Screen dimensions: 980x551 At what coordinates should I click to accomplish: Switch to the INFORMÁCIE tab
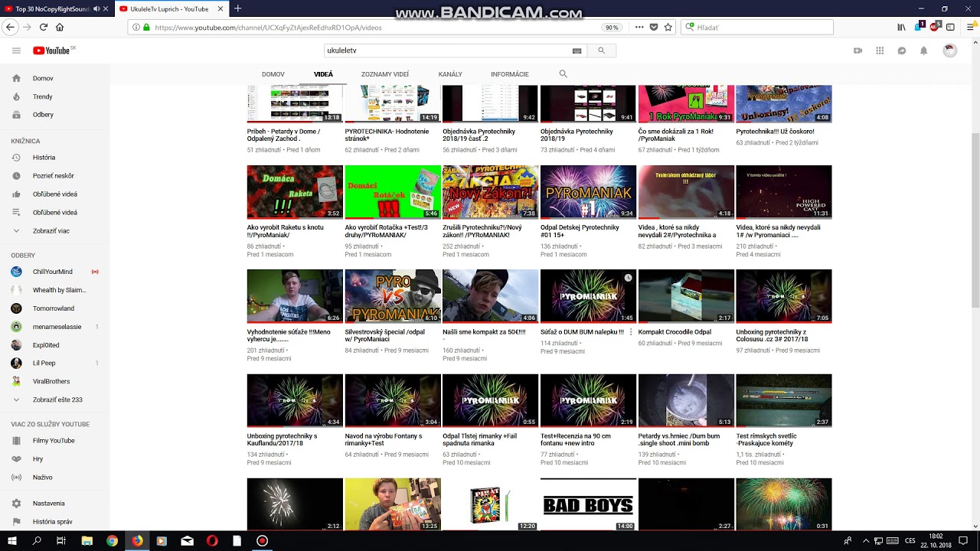tap(510, 74)
